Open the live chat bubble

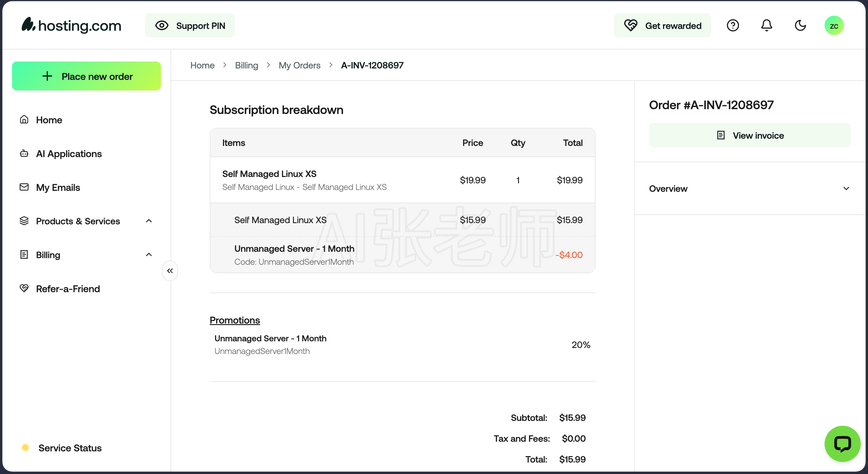[842, 444]
